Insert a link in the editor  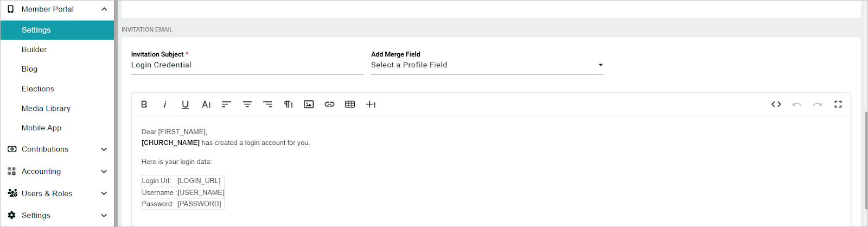(329, 104)
